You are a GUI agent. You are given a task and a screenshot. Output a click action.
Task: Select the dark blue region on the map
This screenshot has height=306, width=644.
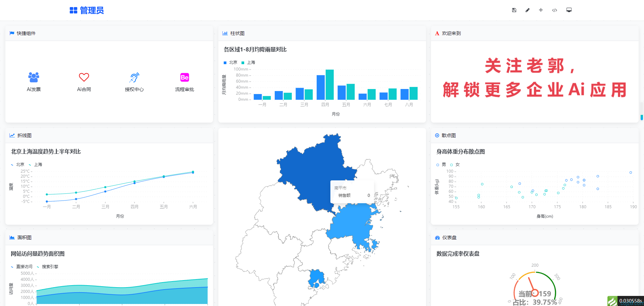(x=312, y=168)
